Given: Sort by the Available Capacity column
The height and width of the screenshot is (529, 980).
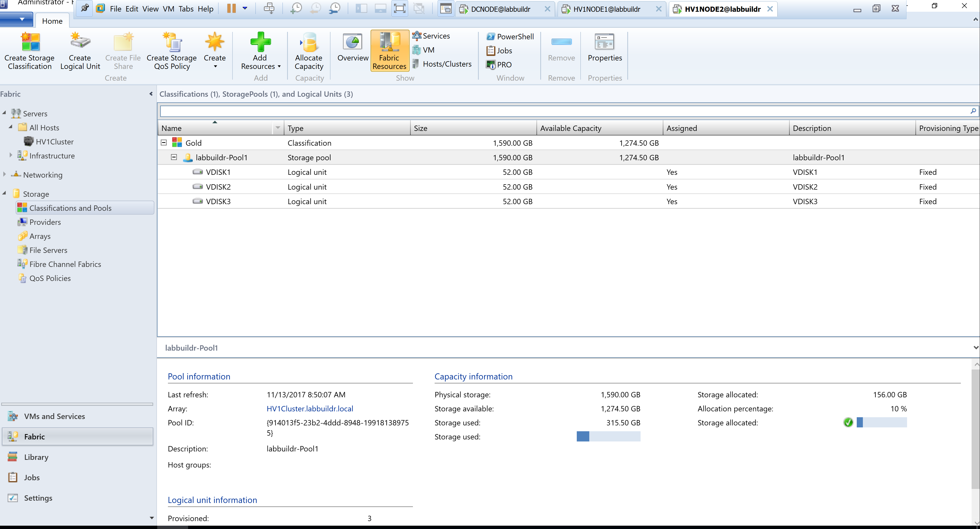Looking at the screenshot, I should click(599, 128).
